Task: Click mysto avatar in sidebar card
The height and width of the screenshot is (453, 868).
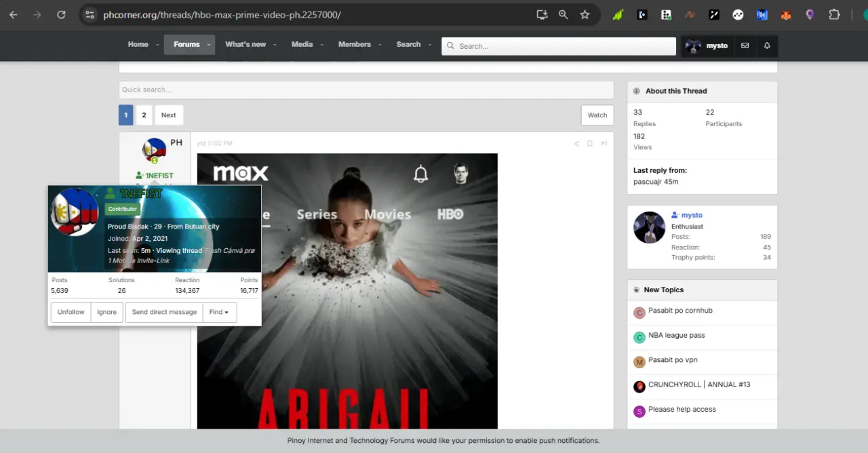Action: tap(649, 227)
